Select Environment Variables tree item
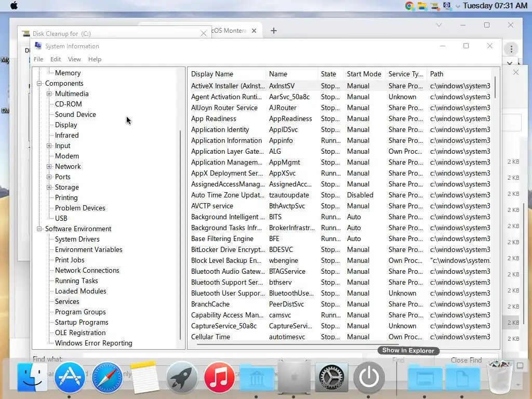The image size is (532, 399). pyautogui.click(x=89, y=250)
